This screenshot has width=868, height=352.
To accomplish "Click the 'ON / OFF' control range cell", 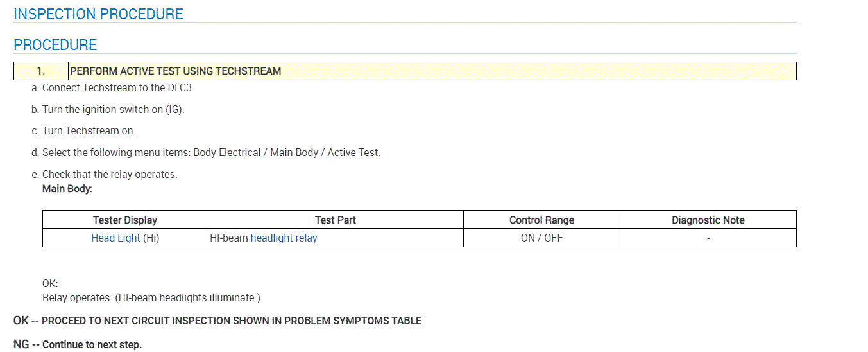I will (x=541, y=238).
